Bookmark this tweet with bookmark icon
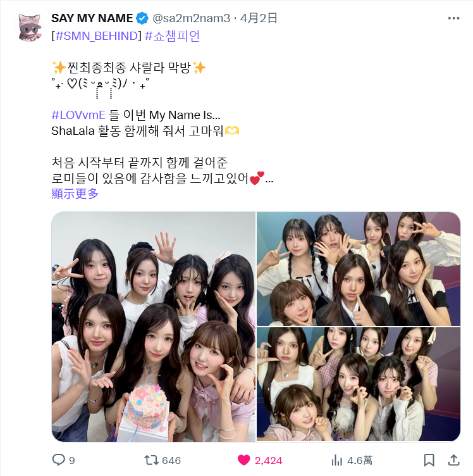 429,460
